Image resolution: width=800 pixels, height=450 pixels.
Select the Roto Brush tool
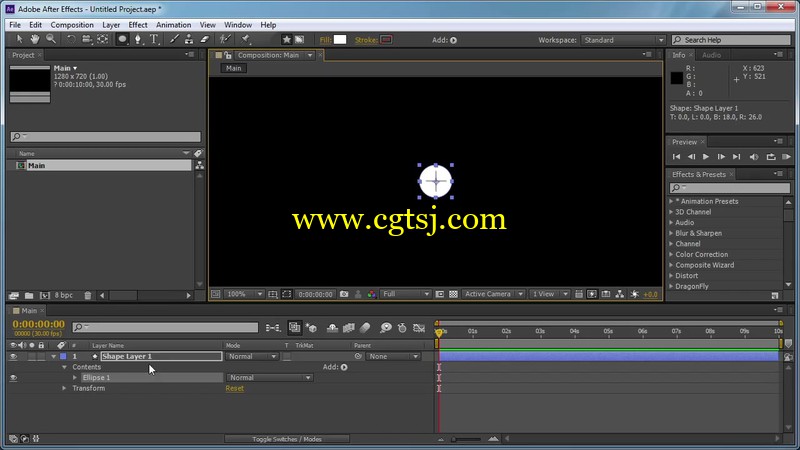tap(225, 39)
